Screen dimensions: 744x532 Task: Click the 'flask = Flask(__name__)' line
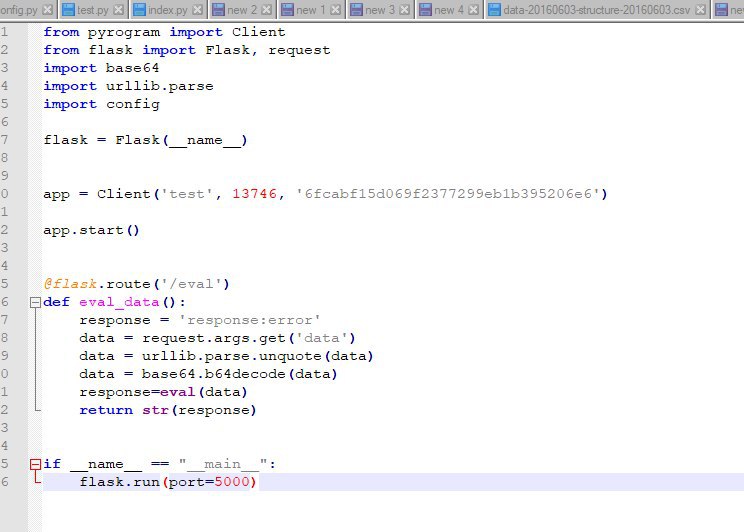click(x=145, y=140)
